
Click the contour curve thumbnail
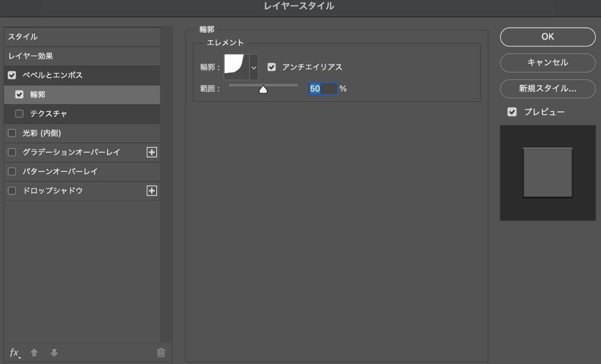pos(236,66)
